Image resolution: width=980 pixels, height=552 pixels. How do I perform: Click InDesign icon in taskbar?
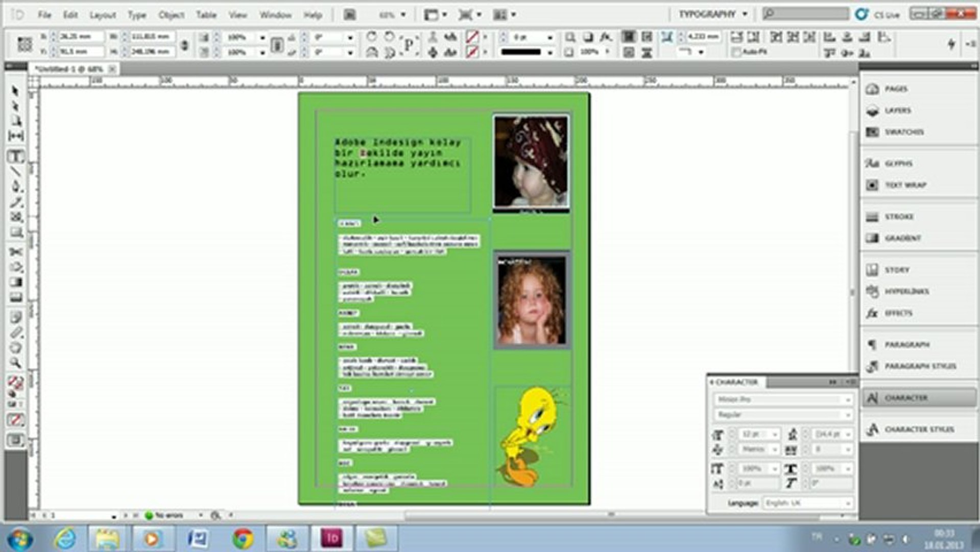coord(331,539)
